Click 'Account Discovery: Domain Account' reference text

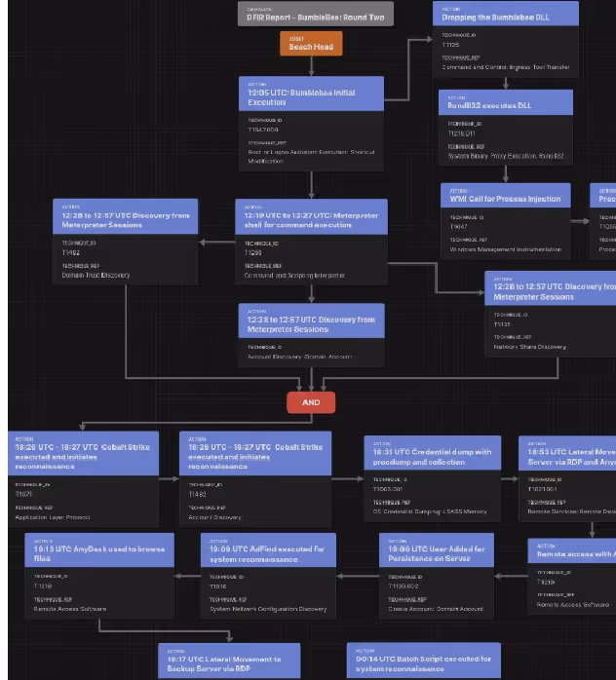coord(299,357)
